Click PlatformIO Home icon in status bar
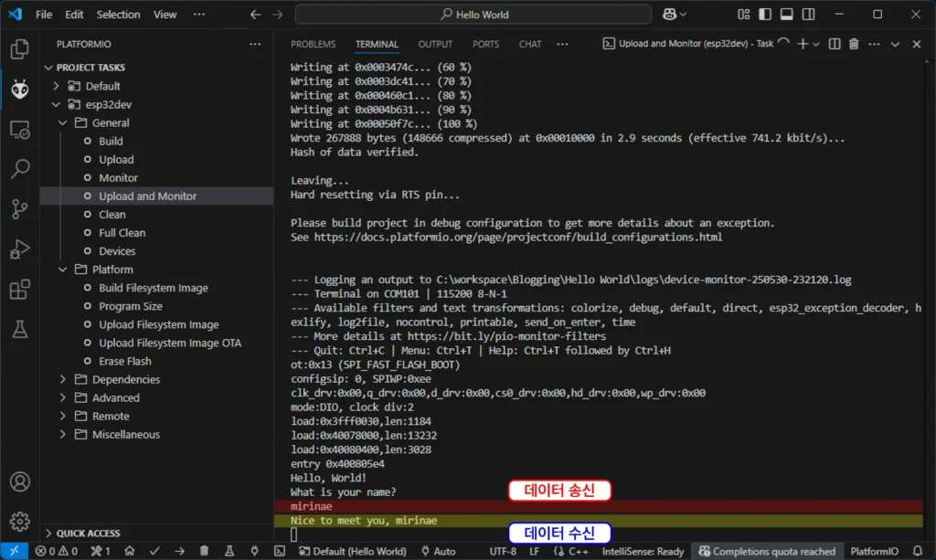The image size is (936, 560). [129, 551]
